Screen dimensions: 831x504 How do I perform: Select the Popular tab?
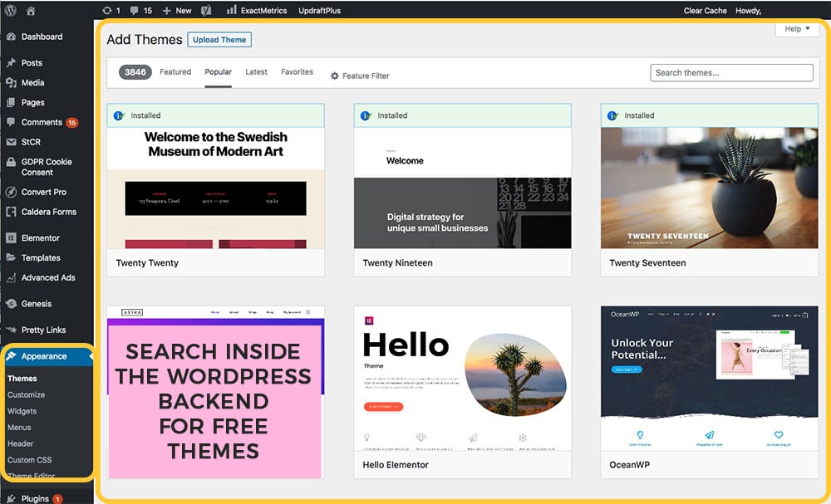218,71
